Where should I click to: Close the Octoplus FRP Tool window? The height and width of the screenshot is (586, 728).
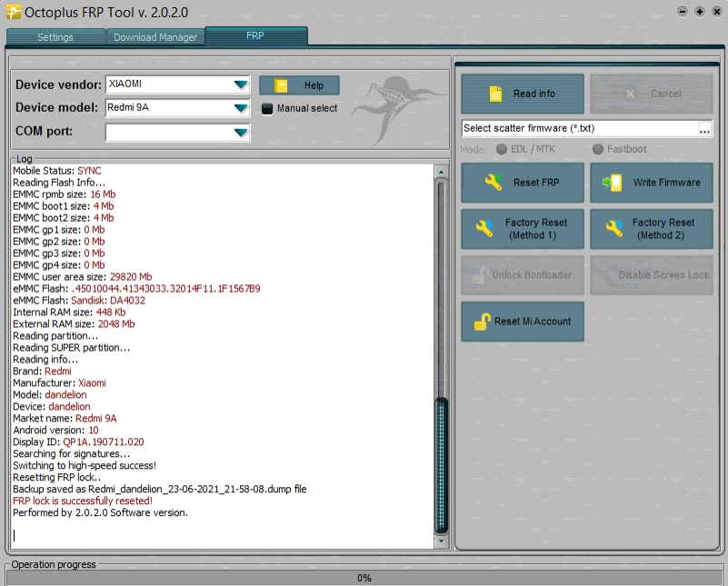click(717, 12)
